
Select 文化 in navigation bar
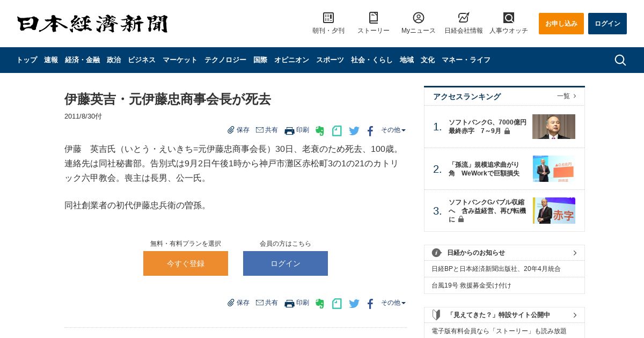pyautogui.click(x=428, y=60)
